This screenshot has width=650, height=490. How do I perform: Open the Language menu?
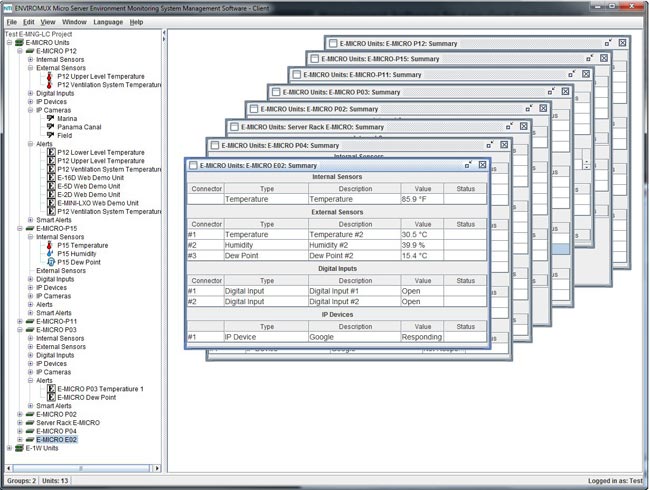pos(108,22)
